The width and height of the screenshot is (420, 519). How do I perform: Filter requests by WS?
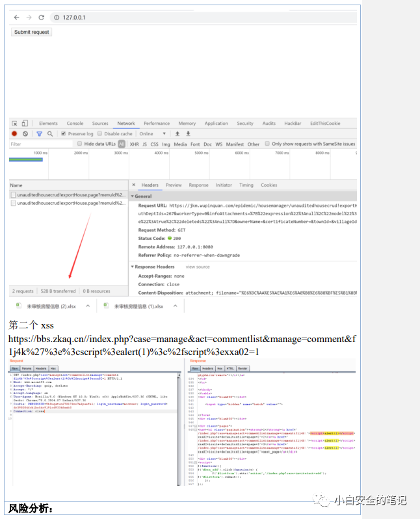tap(219, 144)
